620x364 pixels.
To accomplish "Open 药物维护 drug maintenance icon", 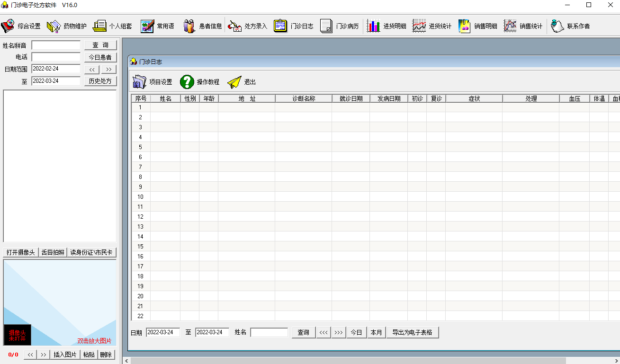I will tap(54, 26).
